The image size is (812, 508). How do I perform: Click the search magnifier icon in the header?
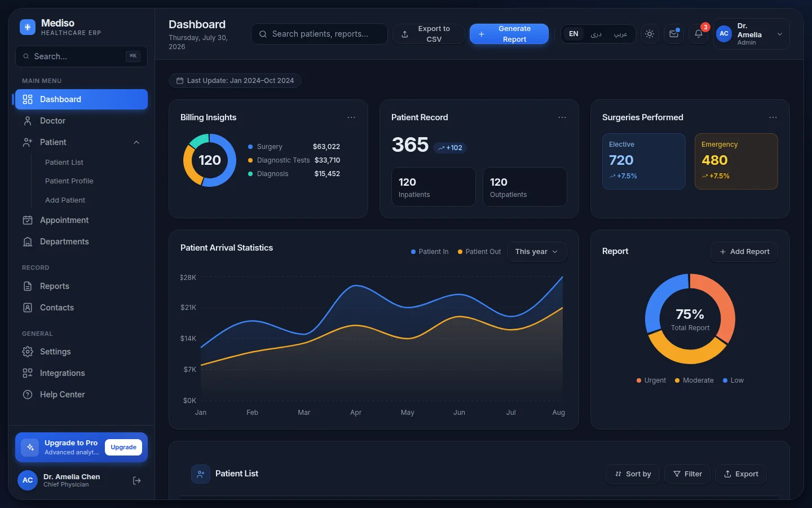263,34
